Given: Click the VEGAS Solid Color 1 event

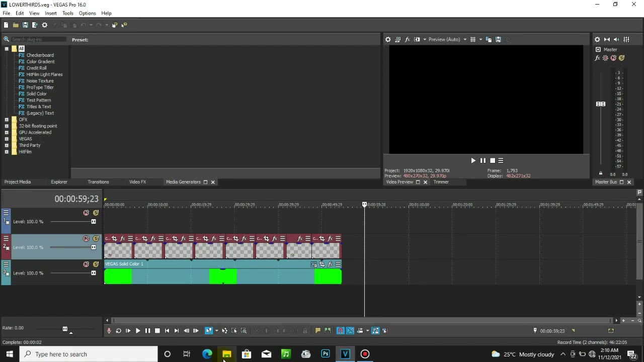Looking at the screenshot, I should click(223, 272).
